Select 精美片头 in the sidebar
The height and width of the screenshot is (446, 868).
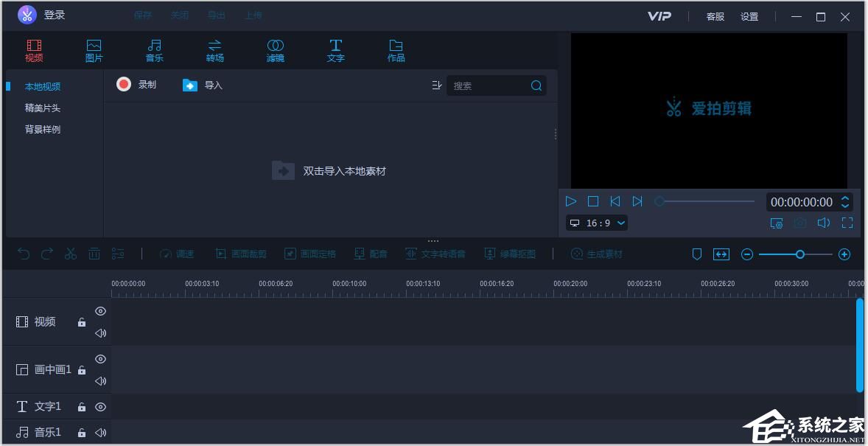(43, 108)
